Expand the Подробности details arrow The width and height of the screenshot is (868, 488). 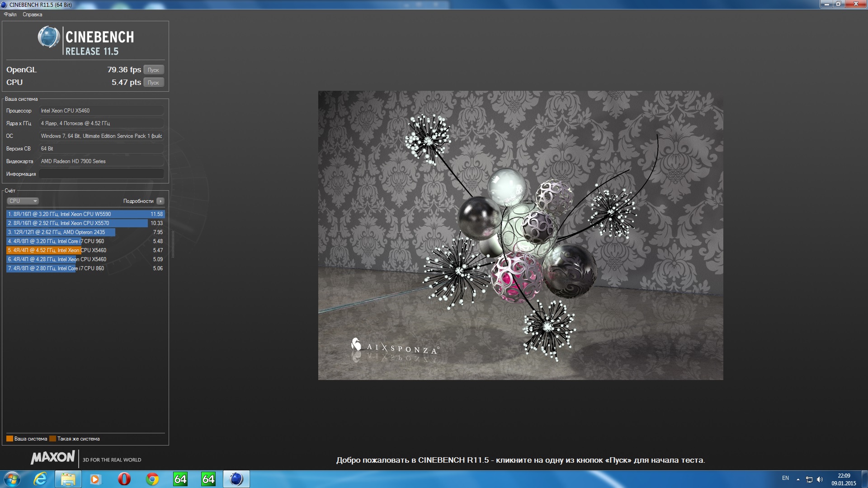pos(160,201)
